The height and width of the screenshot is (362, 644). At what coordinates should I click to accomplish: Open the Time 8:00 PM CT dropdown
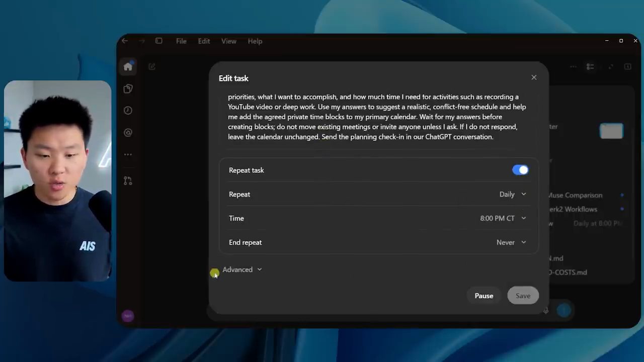(x=503, y=218)
